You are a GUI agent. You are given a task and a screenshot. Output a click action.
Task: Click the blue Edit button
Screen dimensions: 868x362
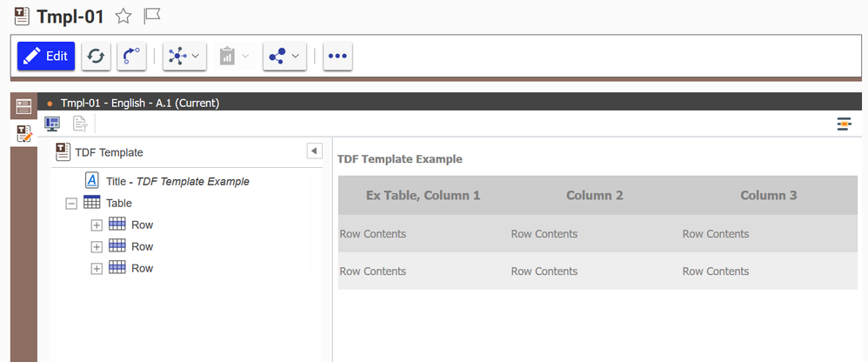pyautogui.click(x=46, y=56)
